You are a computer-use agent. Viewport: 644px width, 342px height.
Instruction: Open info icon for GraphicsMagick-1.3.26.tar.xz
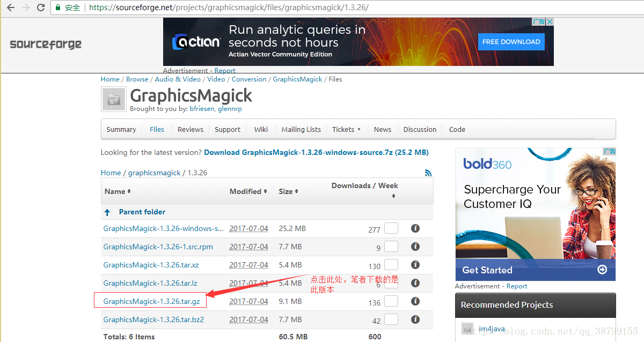tap(415, 265)
